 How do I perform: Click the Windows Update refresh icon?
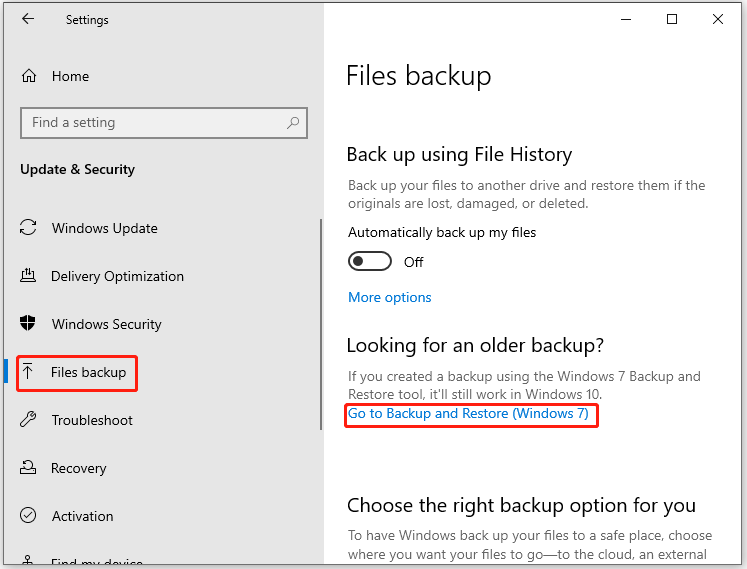(x=29, y=228)
